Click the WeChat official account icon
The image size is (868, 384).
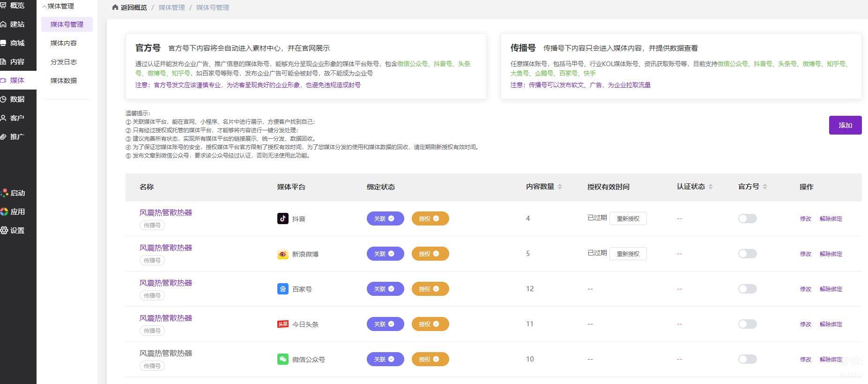pos(282,359)
